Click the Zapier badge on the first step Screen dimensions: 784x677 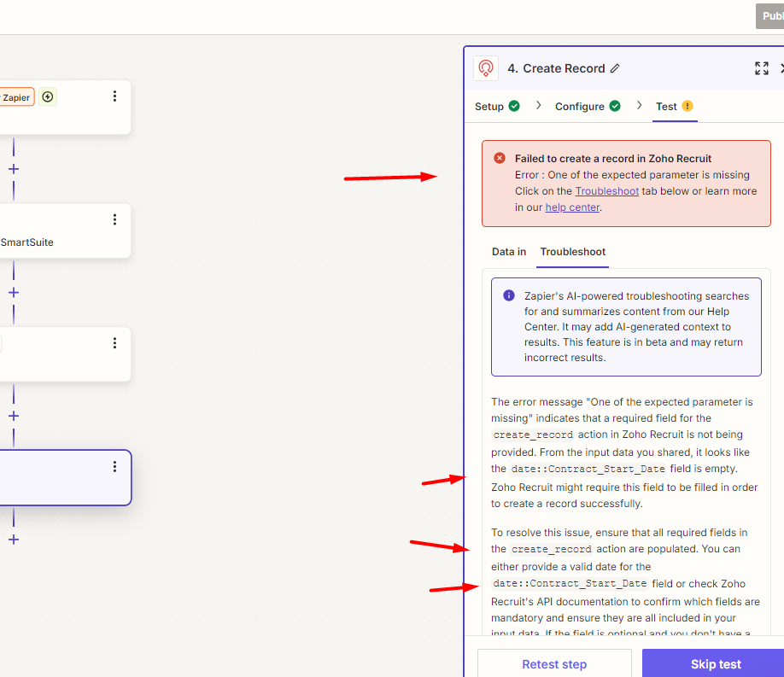[16, 97]
